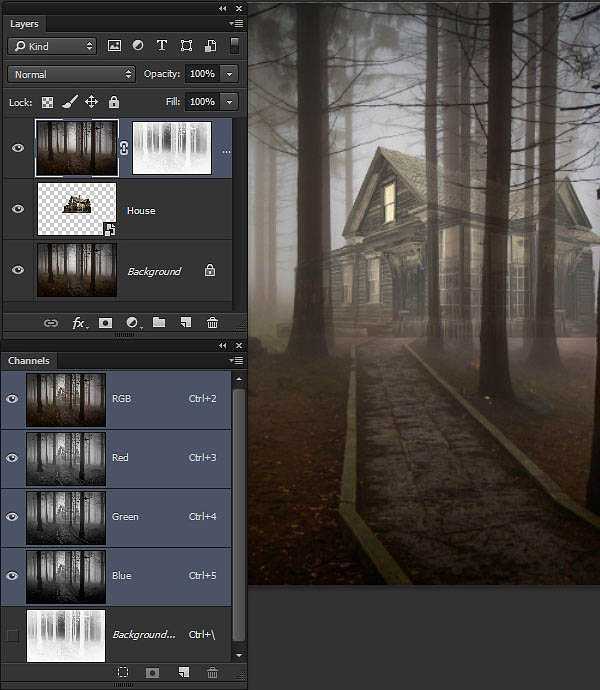Expand the Opacity slider dropdown arrow

tap(231, 74)
